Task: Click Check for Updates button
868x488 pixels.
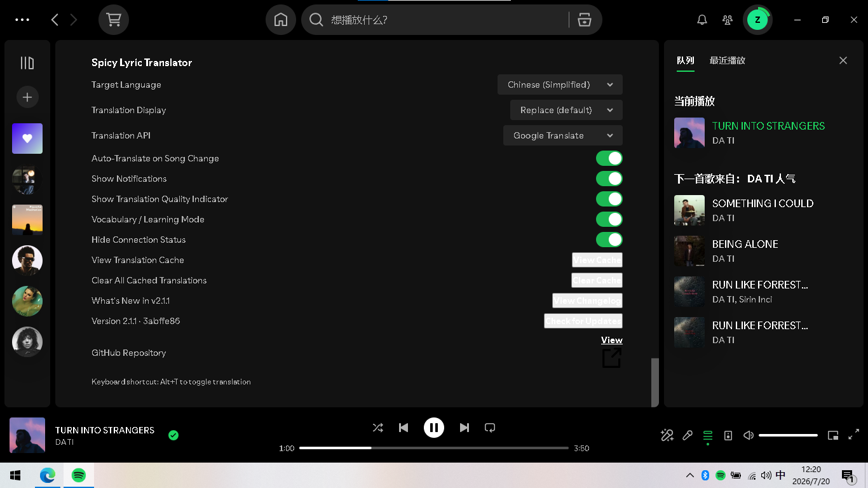Action: pyautogui.click(x=583, y=321)
